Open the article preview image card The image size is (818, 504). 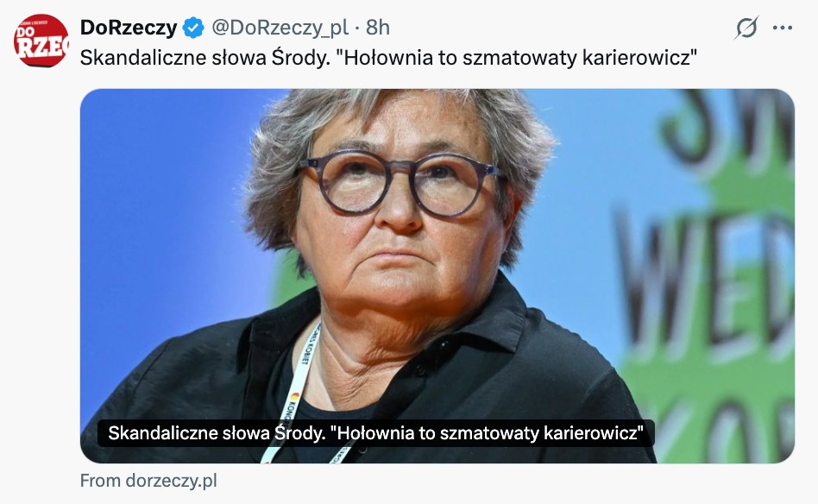[x=437, y=276]
